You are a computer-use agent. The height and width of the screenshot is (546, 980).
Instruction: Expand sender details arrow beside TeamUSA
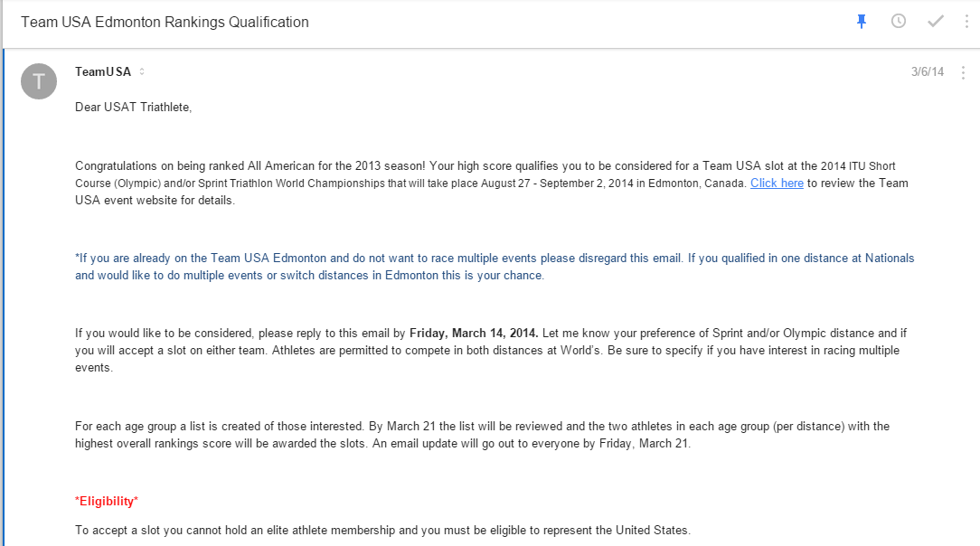(x=142, y=72)
